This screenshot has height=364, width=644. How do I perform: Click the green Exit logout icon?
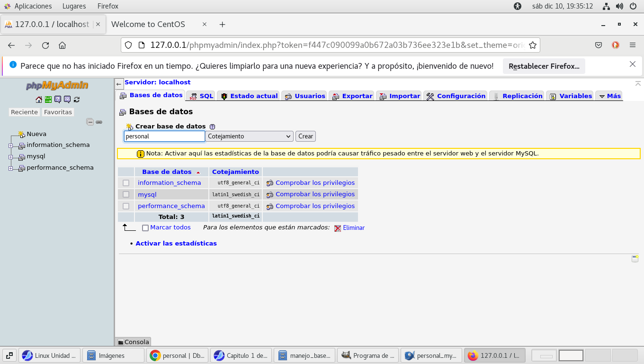tap(48, 100)
